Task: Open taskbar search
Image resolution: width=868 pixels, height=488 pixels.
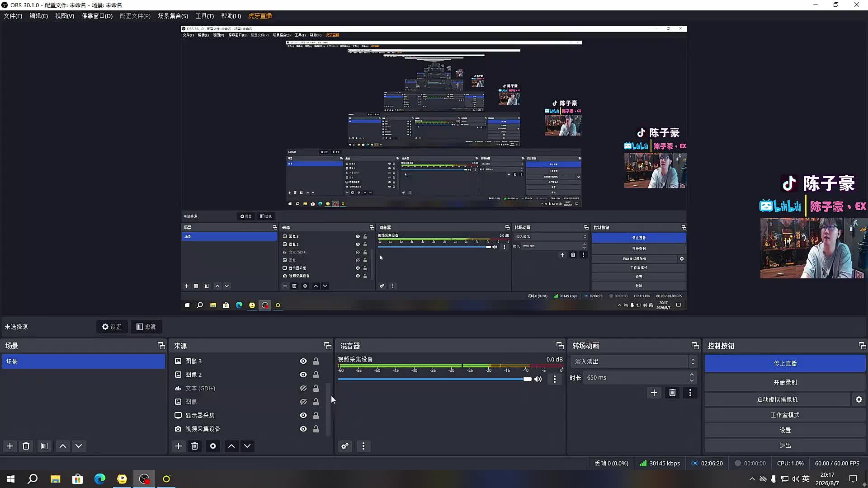Action: coord(33,479)
